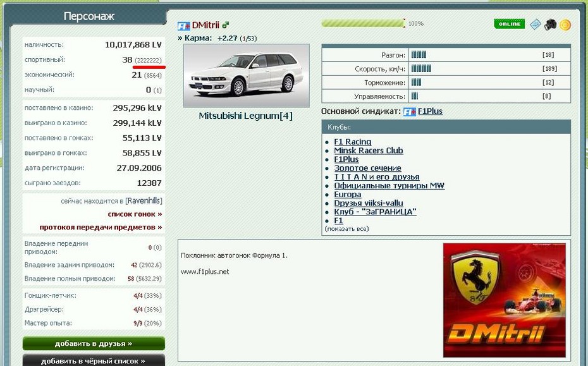Click the спортивный level value 38

[127, 59]
